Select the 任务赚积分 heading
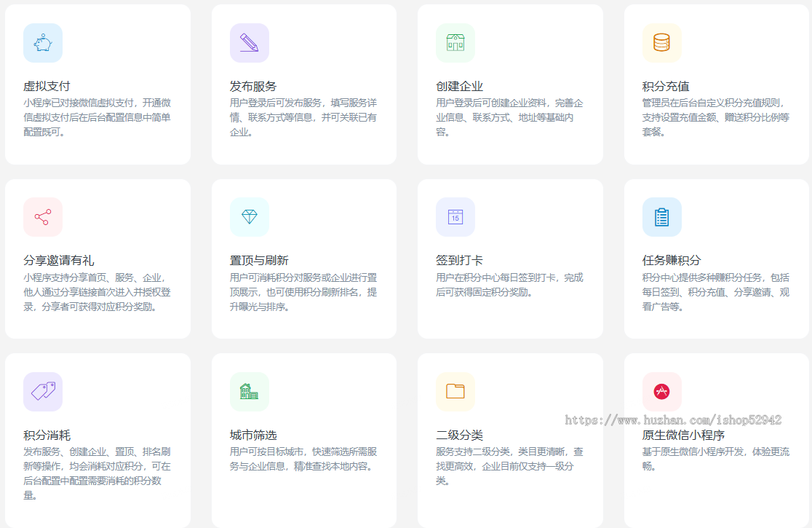The height and width of the screenshot is (528, 812). (672, 260)
